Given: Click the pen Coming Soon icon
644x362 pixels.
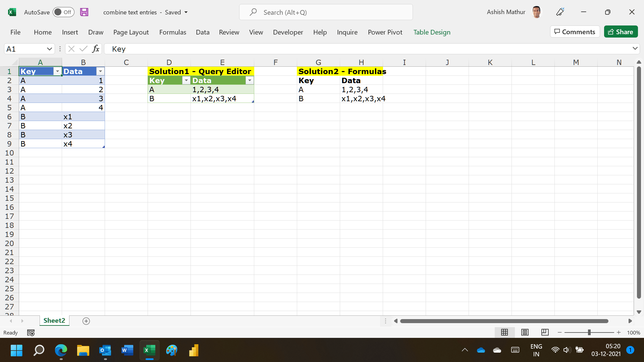Looking at the screenshot, I should coord(560,12).
